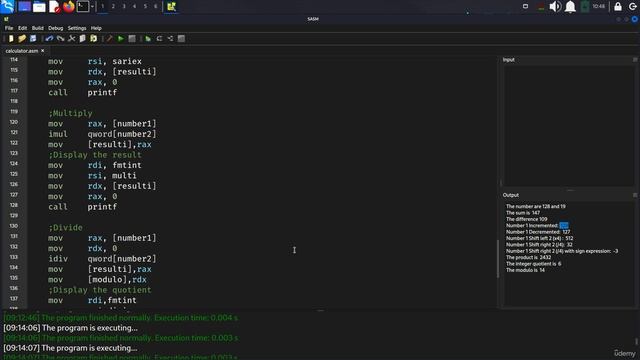Click output line 'The product is 2432'
This screenshot has height=360, width=640.
click(x=529, y=257)
